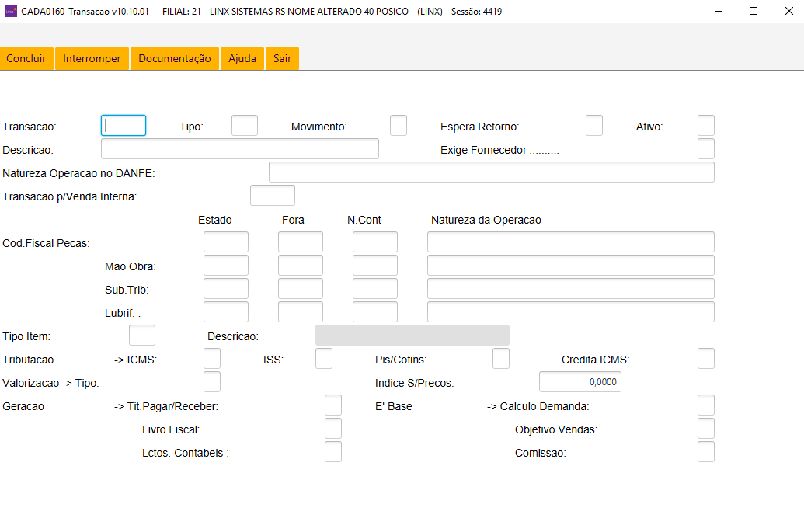Select the Livro Fiscal box
Screen dimensions: 804x532
tap(332, 429)
